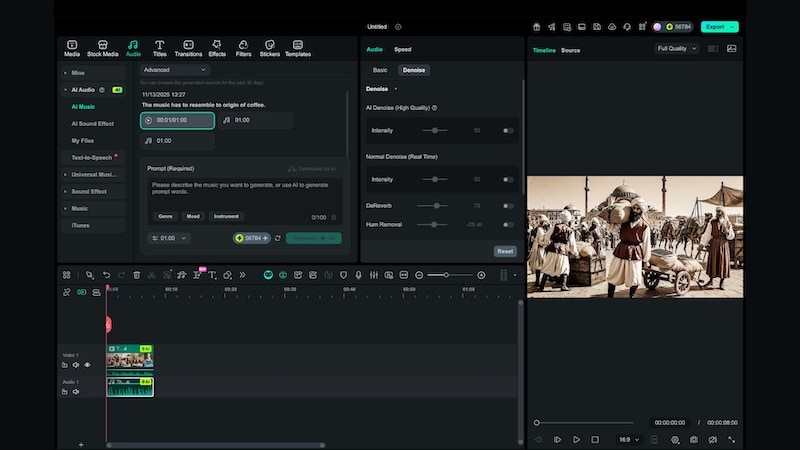Screen dimensions: 800x450
Task: Open the 16:9 aspect ratio dropdown
Action: 629,439
